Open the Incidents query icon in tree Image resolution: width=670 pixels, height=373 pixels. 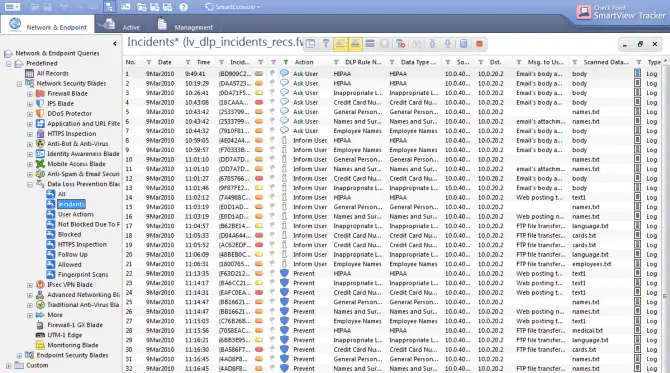point(50,204)
